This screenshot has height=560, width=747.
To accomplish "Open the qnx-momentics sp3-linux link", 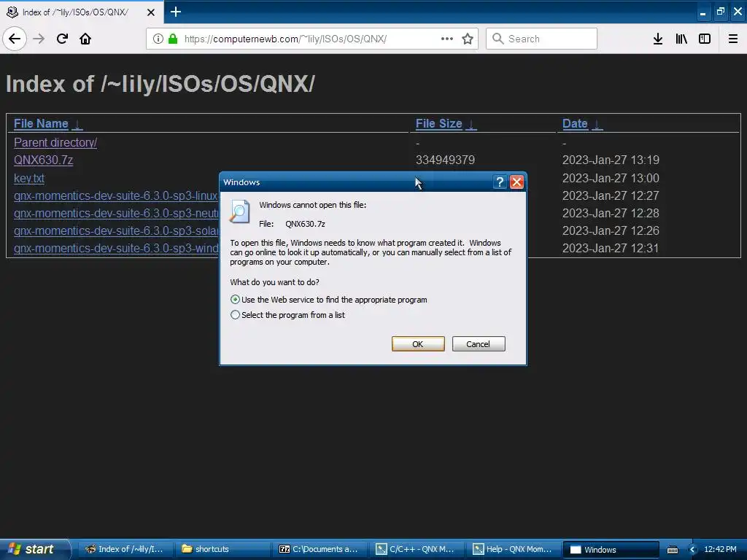I will [116, 195].
